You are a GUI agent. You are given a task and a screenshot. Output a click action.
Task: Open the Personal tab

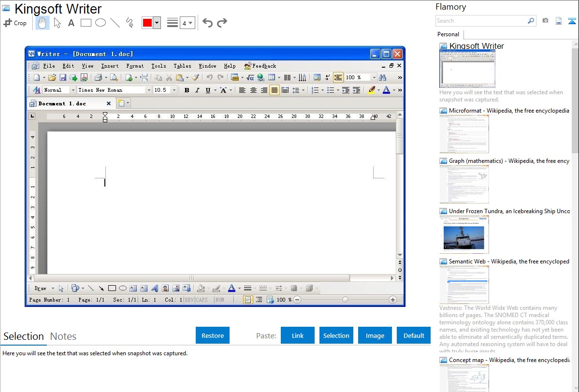(448, 34)
